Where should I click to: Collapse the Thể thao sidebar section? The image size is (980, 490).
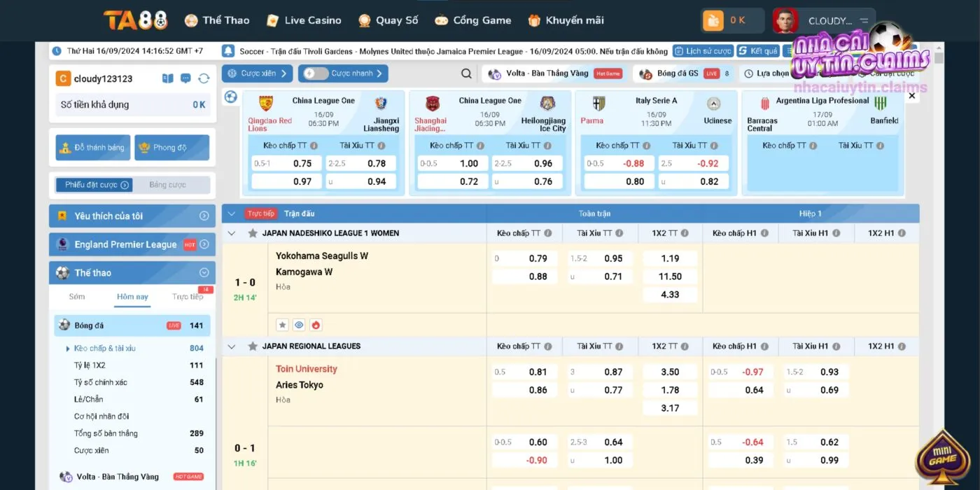pyautogui.click(x=204, y=273)
